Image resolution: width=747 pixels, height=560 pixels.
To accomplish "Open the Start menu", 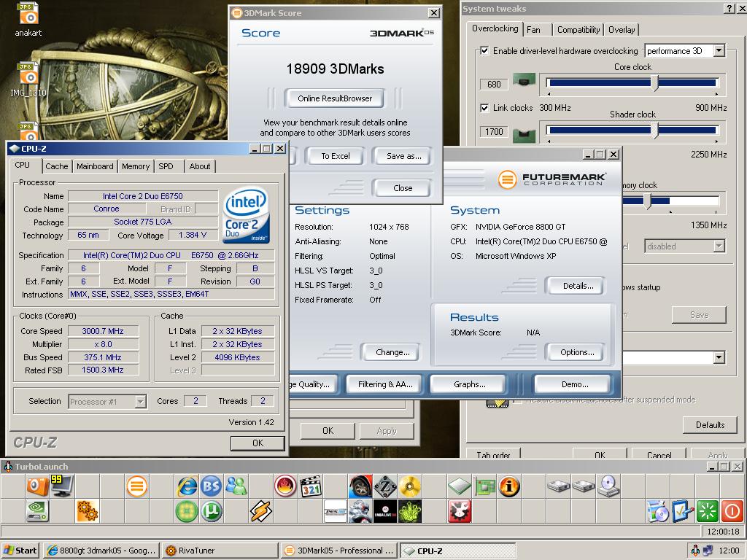I will pos(20,551).
